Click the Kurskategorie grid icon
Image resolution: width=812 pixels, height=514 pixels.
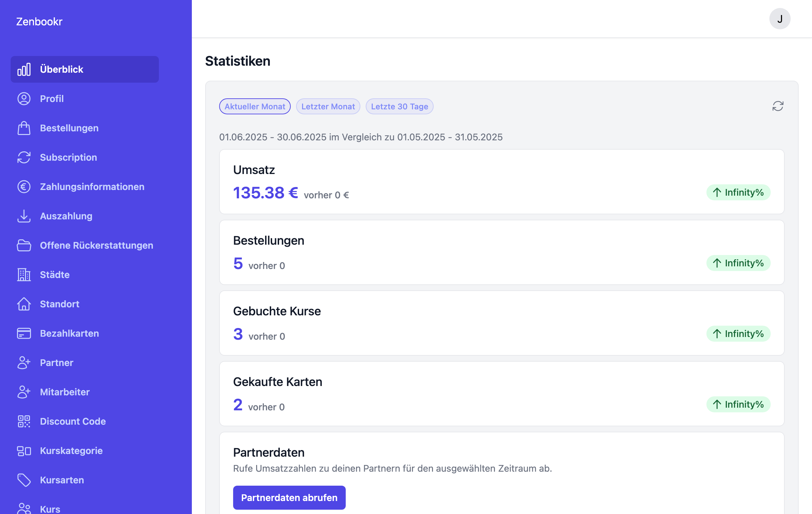pos(24,451)
